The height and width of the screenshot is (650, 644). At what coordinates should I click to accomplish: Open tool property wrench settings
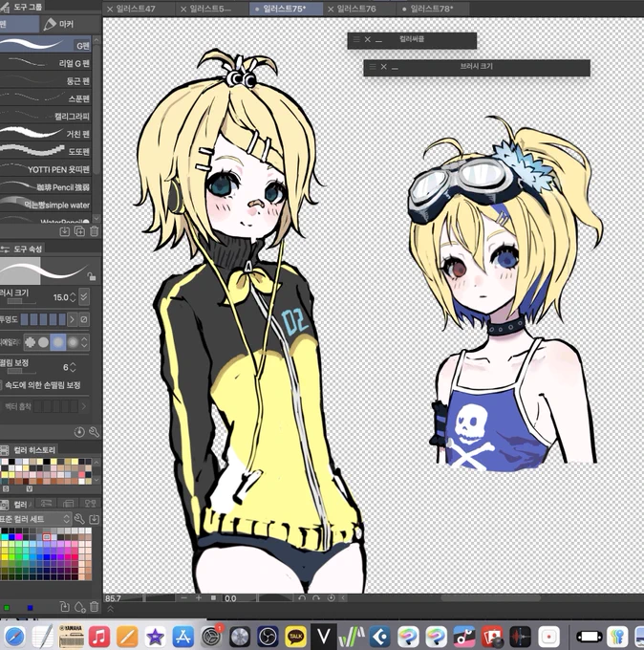(x=94, y=432)
